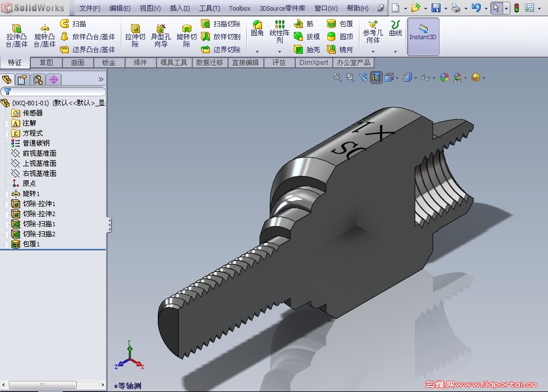Image resolution: width=548 pixels, height=392 pixels.
Task: Open the 编辑(E) menu
Action: tap(120, 8)
